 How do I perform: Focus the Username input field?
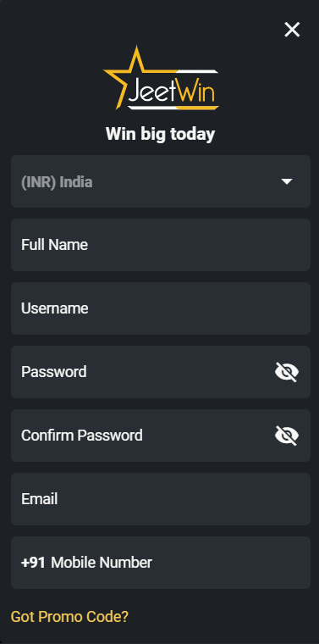point(161,308)
